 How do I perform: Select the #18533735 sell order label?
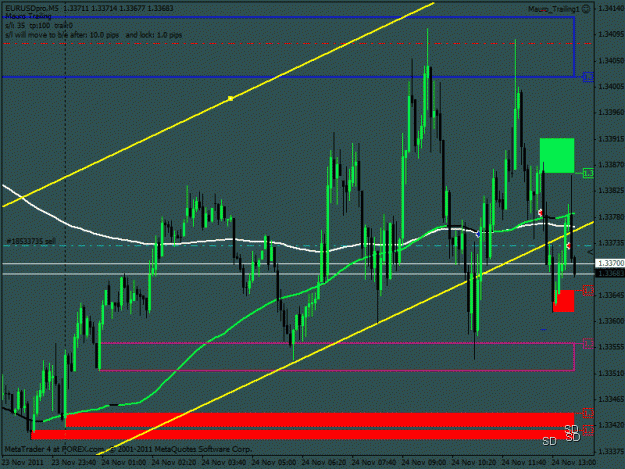31,241
